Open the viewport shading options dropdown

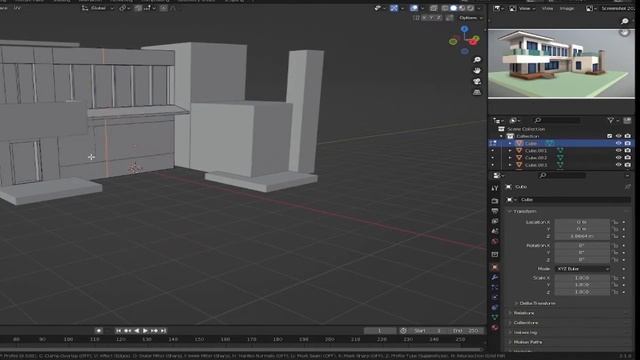(479, 8)
